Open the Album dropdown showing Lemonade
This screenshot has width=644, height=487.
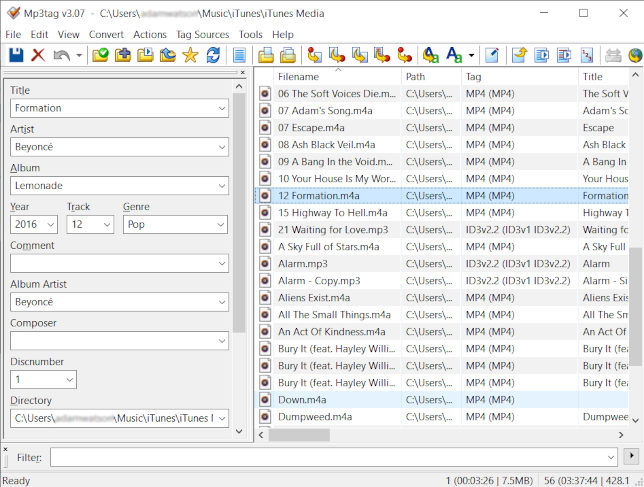pos(220,186)
